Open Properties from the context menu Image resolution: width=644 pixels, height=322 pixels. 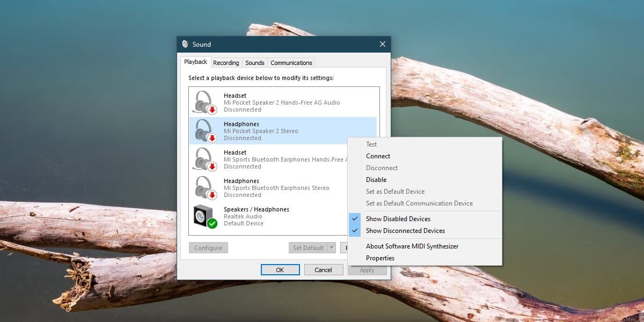pos(380,258)
